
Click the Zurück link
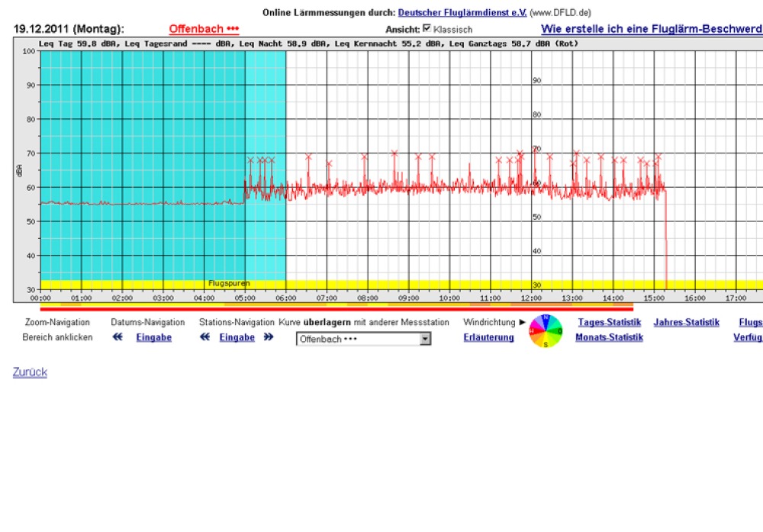[31, 372]
